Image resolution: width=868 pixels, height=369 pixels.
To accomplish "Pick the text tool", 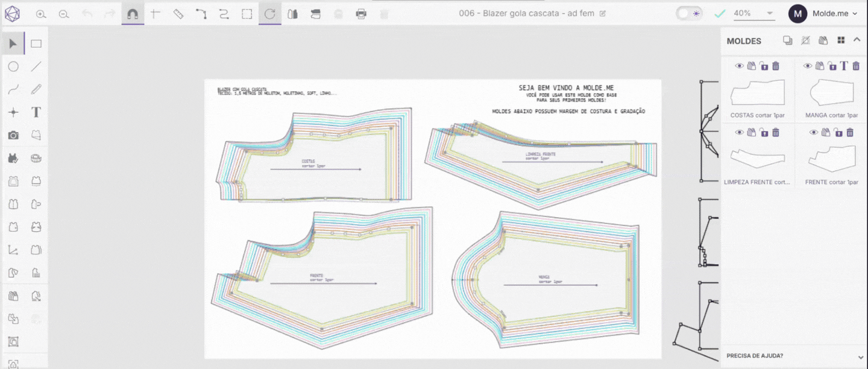I will (x=36, y=112).
